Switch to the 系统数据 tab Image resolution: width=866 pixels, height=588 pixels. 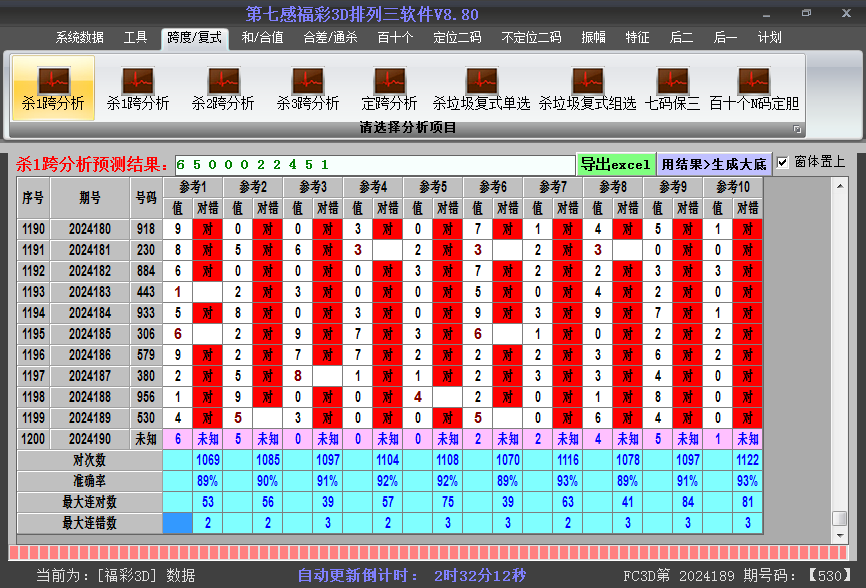[x=80, y=38]
